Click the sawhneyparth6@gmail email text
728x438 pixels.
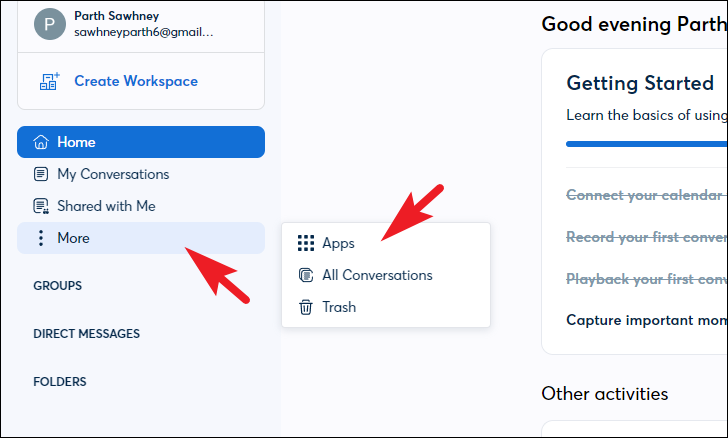point(143,32)
